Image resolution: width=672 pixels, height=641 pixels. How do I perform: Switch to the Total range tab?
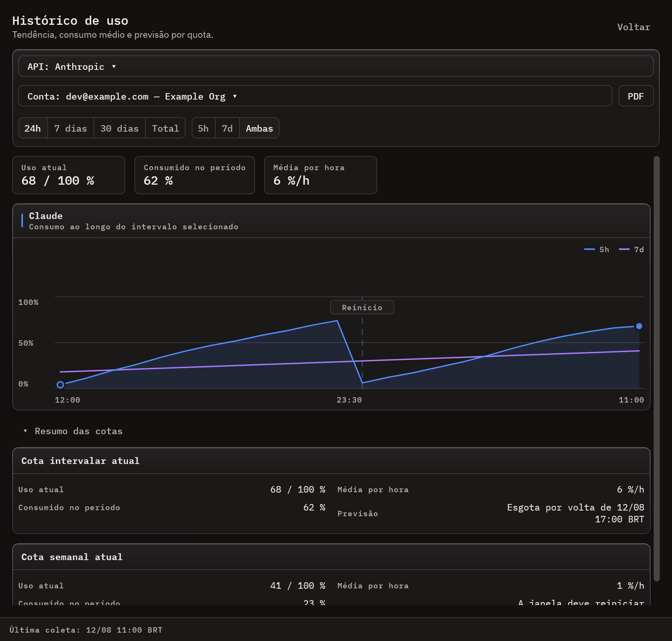tap(165, 128)
